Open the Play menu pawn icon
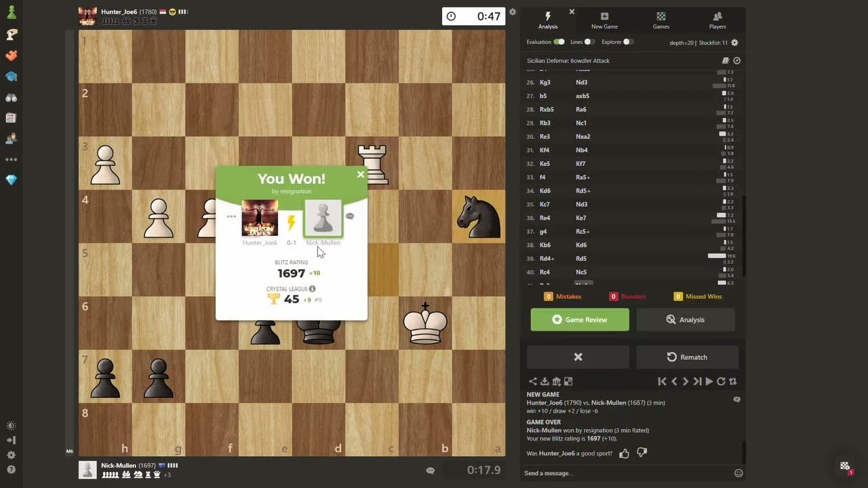This screenshot has height=488, width=868. coord(11,13)
